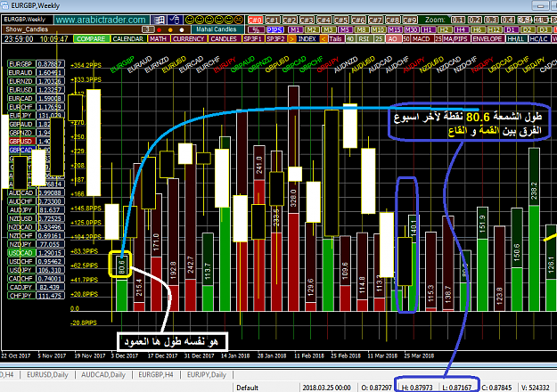Select the D1 timeframe
Viewport: 557px width, 392px height.
click(511, 29)
